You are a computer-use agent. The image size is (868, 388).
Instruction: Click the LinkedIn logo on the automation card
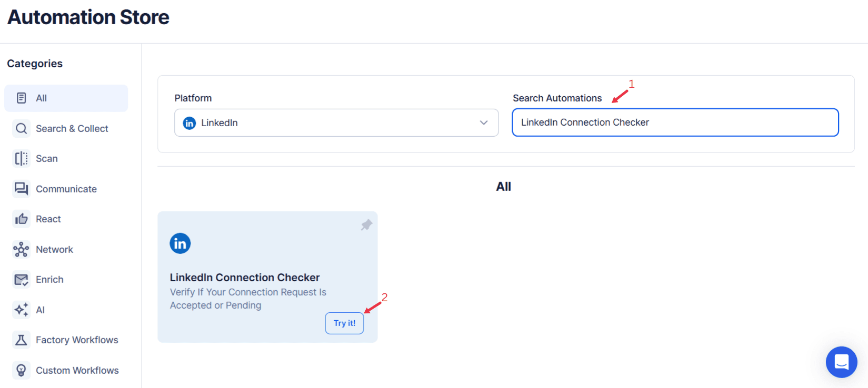[180, 243]
